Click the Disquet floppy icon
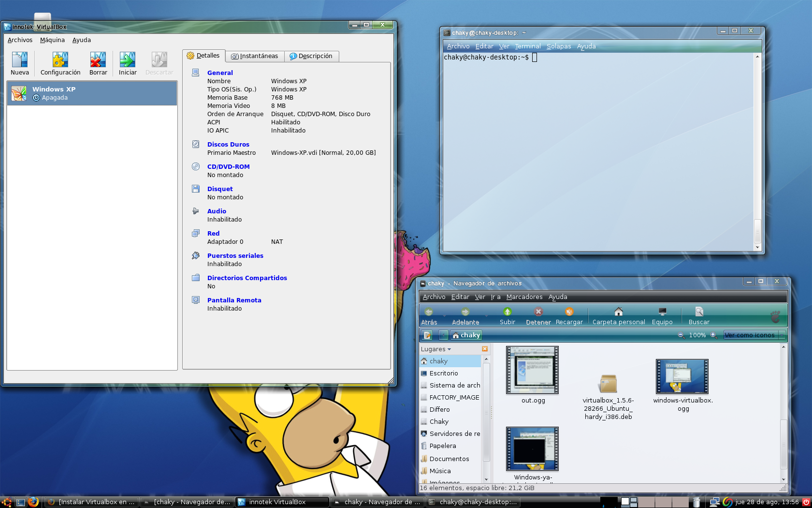The image size is (812, 508). 196,189
